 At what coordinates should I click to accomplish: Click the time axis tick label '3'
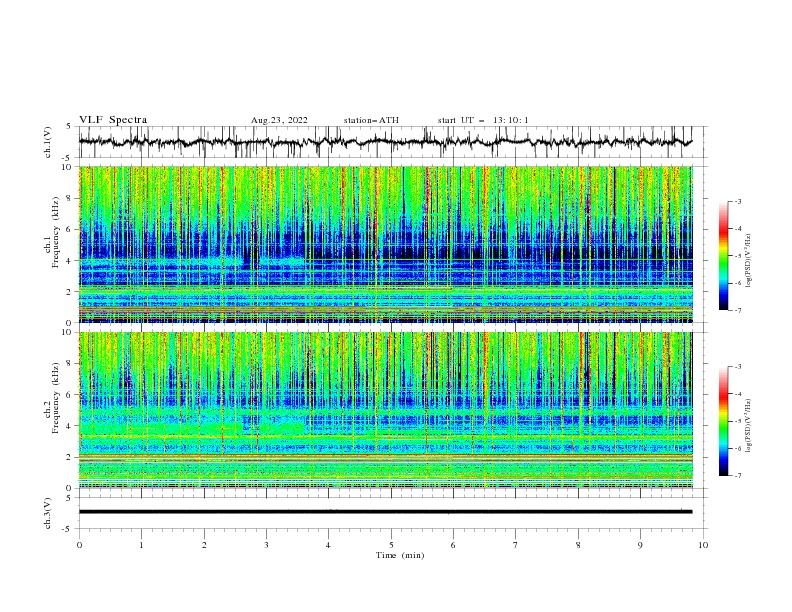tap(266, 545)
